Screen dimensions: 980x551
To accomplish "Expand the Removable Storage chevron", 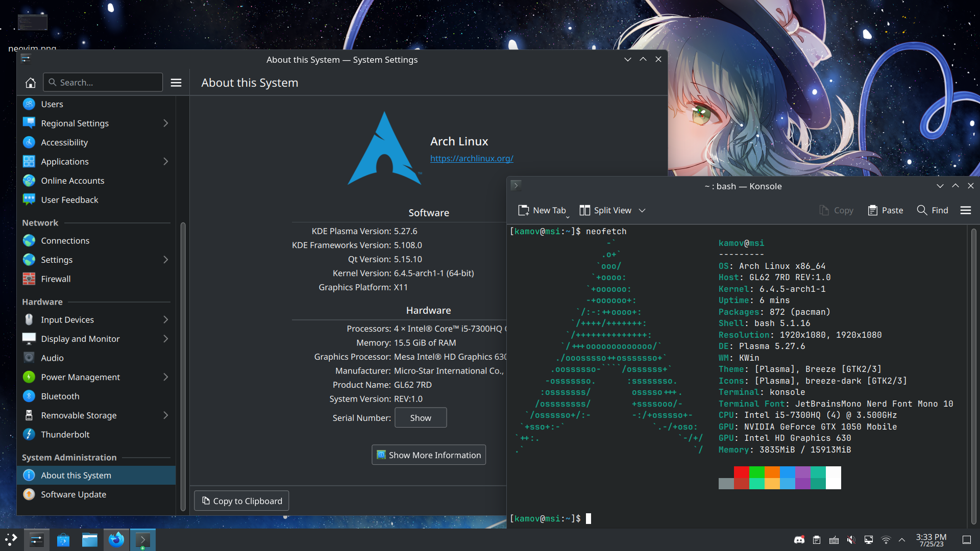I will click(x=165, y=415).
